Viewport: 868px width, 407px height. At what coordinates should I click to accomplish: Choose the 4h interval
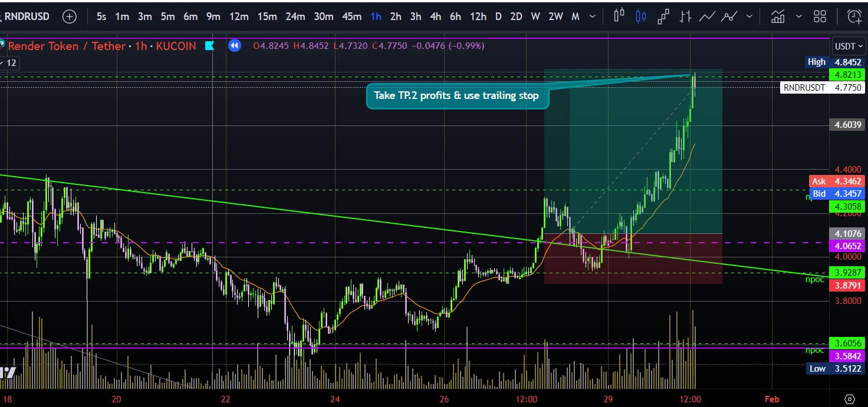tap(436, 16)
